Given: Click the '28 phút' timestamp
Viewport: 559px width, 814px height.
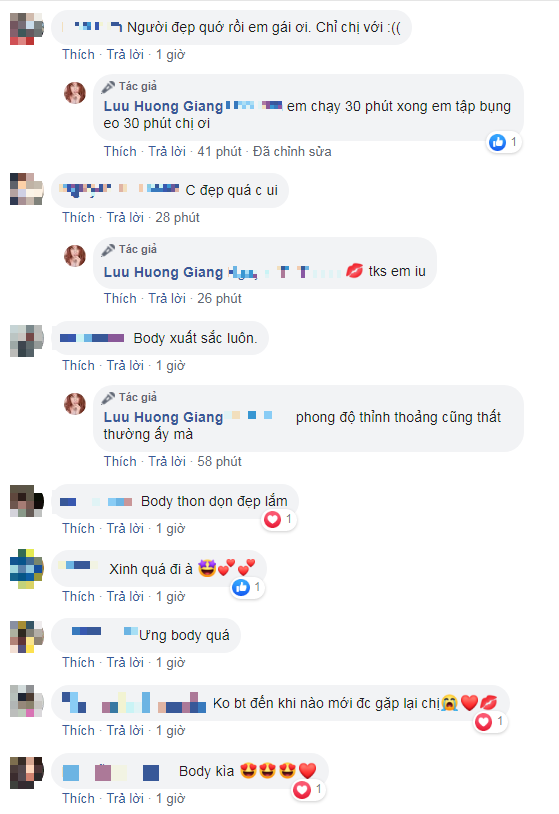Looking at the screenshot, I should click(178, 218).
